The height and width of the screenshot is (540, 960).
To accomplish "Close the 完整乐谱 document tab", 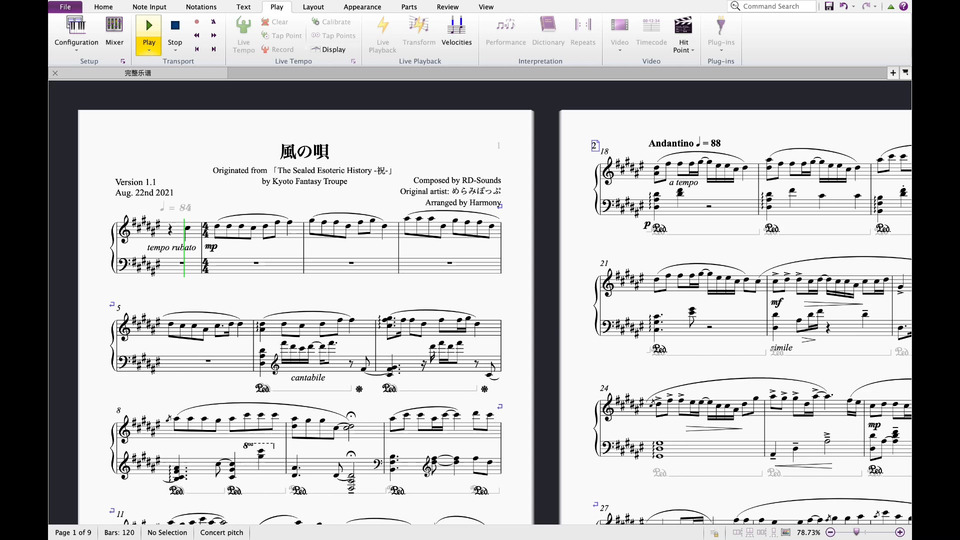I will 55,73.
